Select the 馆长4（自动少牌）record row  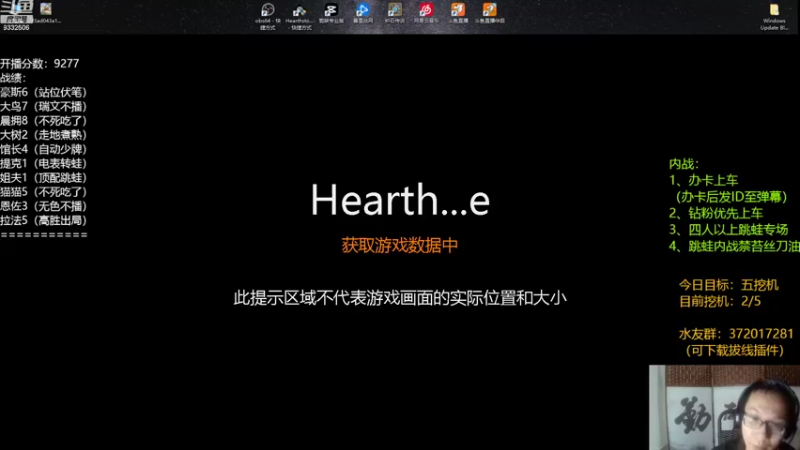click(x=43, y=149)
